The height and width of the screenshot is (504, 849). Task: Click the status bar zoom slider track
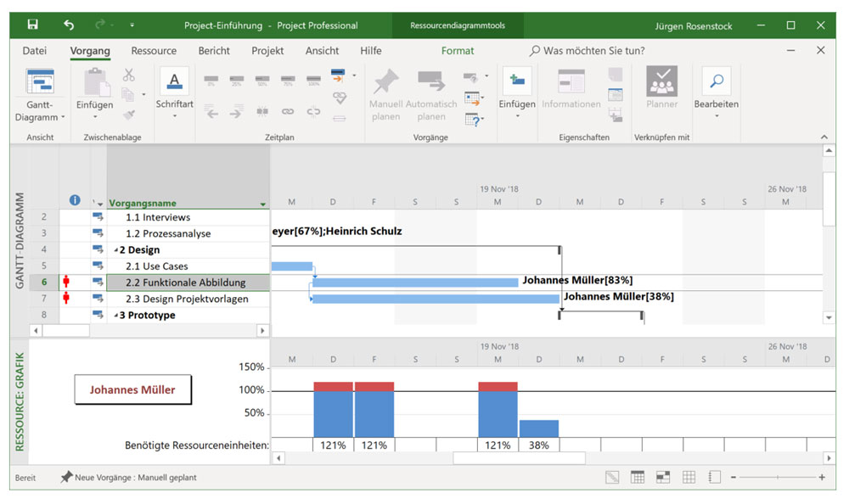point(778,477)
